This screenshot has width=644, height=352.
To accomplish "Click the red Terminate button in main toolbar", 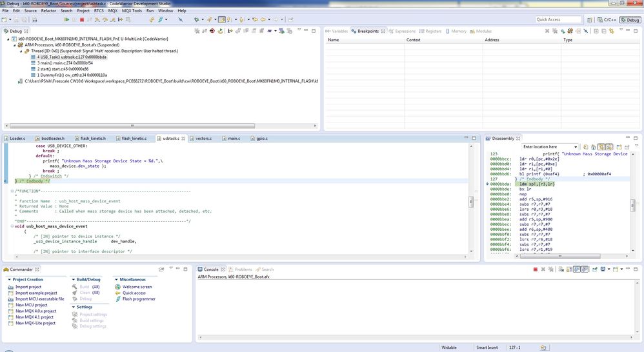I will [82, 19].
